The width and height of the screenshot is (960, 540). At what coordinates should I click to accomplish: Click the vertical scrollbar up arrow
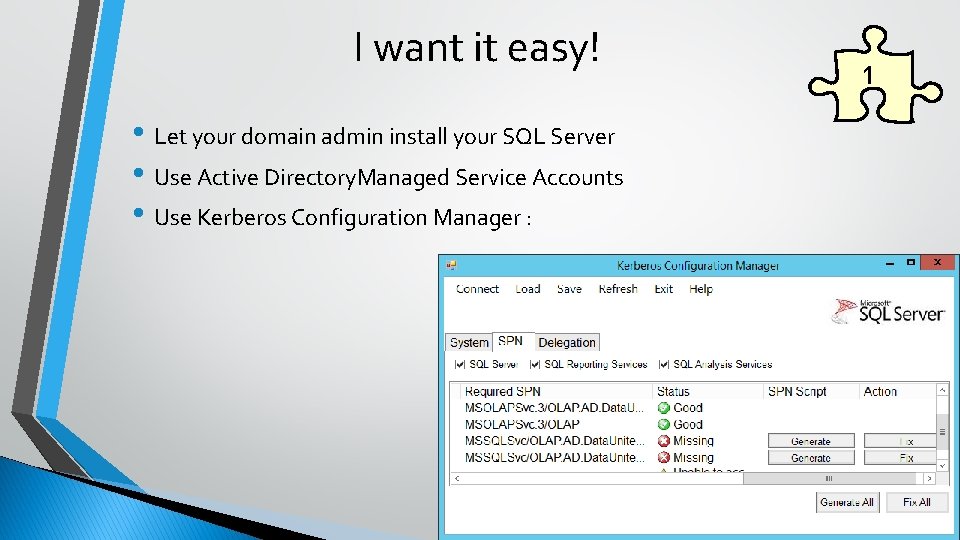(x=942, y=390)
